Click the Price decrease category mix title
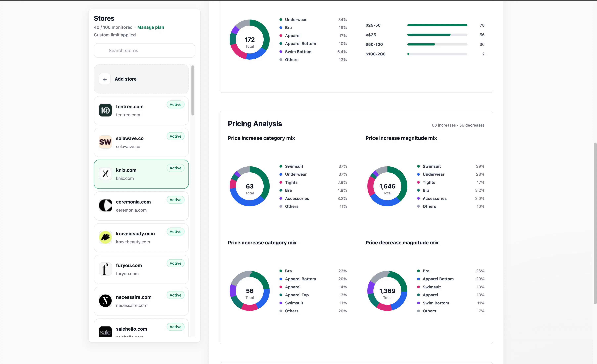This screenshot has width=597, height=364. pyautogui.click(x=262, y=243)
